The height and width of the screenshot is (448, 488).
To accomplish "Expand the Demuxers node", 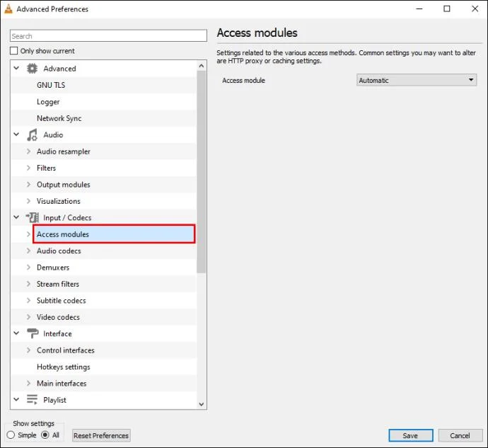I will (28, 268).
